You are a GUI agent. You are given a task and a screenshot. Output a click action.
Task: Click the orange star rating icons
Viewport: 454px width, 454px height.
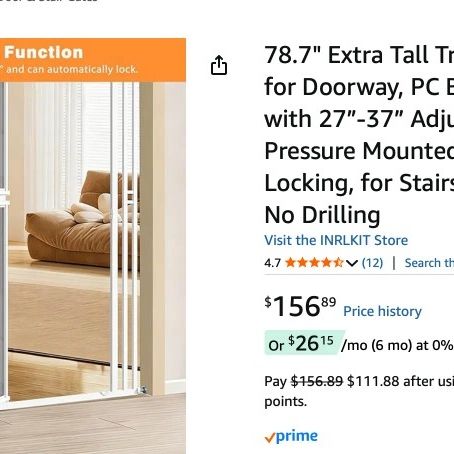[314, 263]
